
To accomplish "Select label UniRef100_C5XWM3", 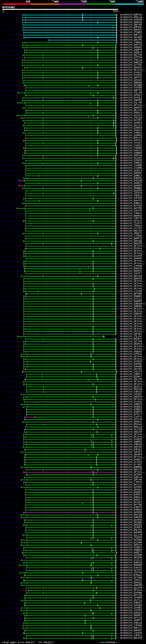I will tap(131, 32).
